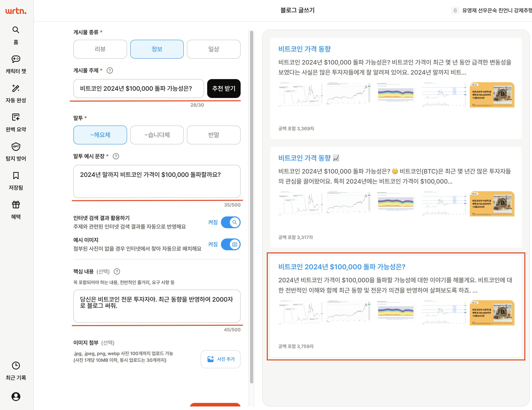Screen dimensions: 532x410
Task: Toggle the example image switch
Action: (x=230, y=244)
